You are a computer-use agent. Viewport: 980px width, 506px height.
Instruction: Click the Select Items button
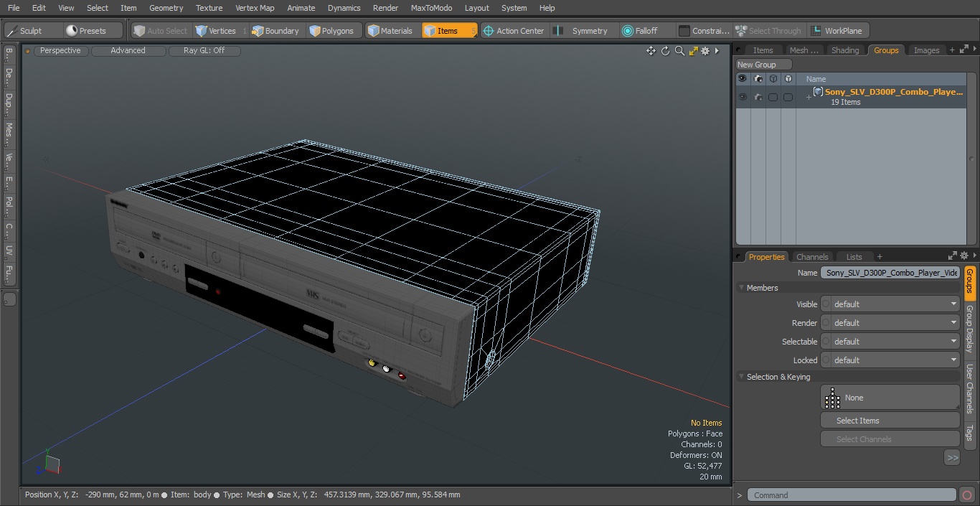[890, 421]
